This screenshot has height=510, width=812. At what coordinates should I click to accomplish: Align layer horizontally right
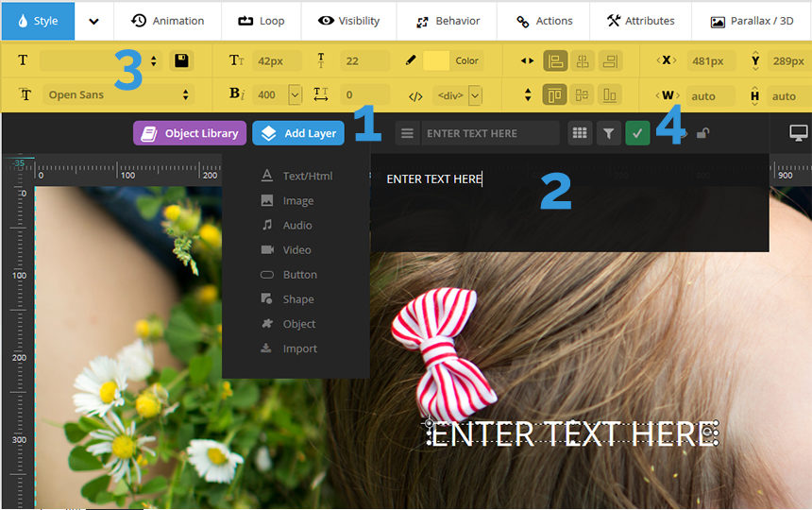point(610,61)
